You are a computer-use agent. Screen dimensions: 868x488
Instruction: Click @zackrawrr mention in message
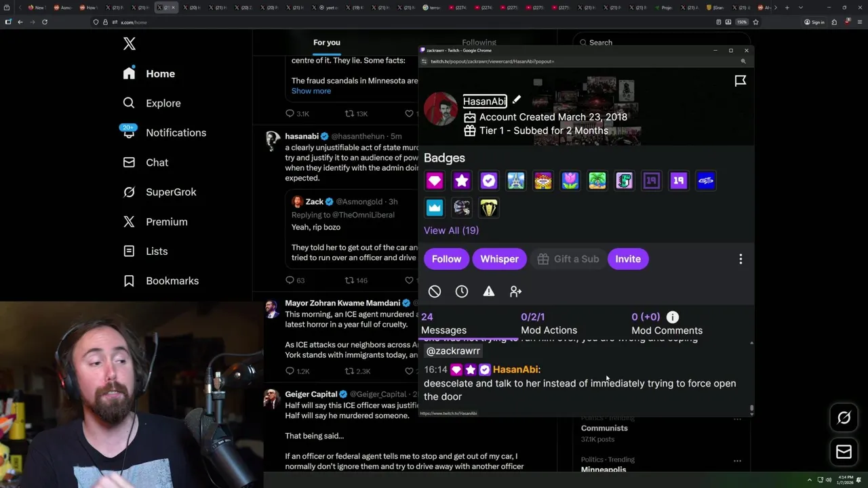pos(453,351)
